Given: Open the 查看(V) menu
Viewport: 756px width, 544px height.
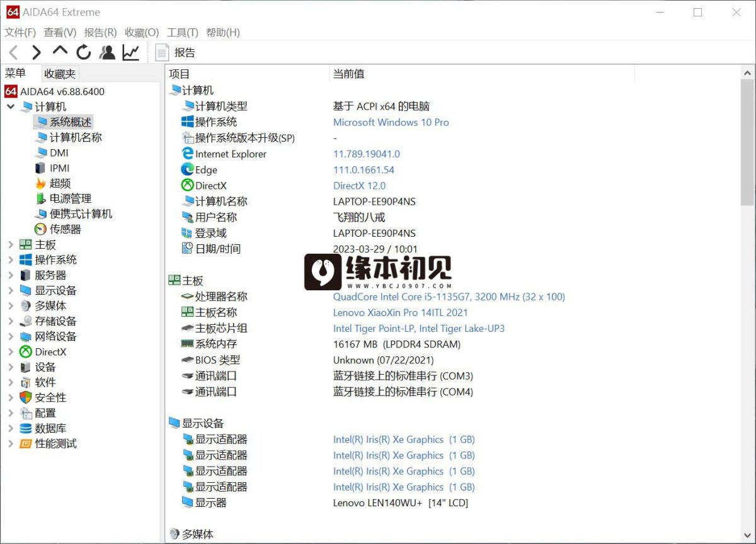Looking at the screenshot, I should (60, 33).
